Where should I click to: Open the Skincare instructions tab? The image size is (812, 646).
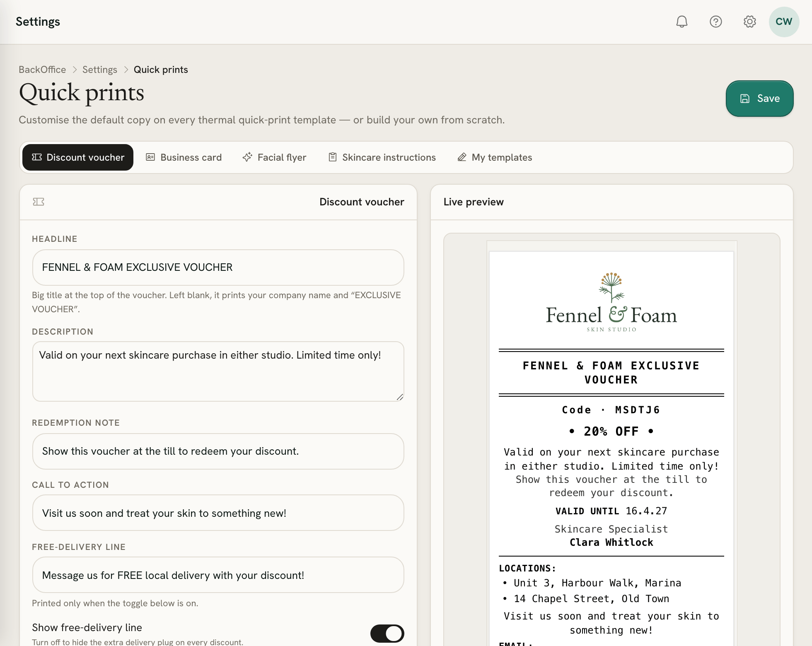coord(382,157)
